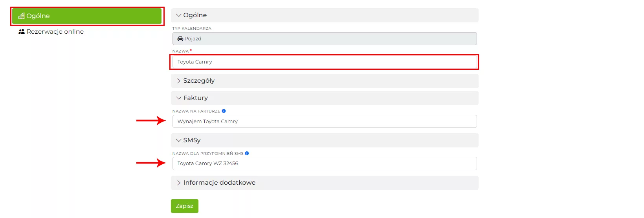Screen dimensions: 644x218
Task: Click the SMS name field with WZ 32456
Action: click(x=324, y=163)
